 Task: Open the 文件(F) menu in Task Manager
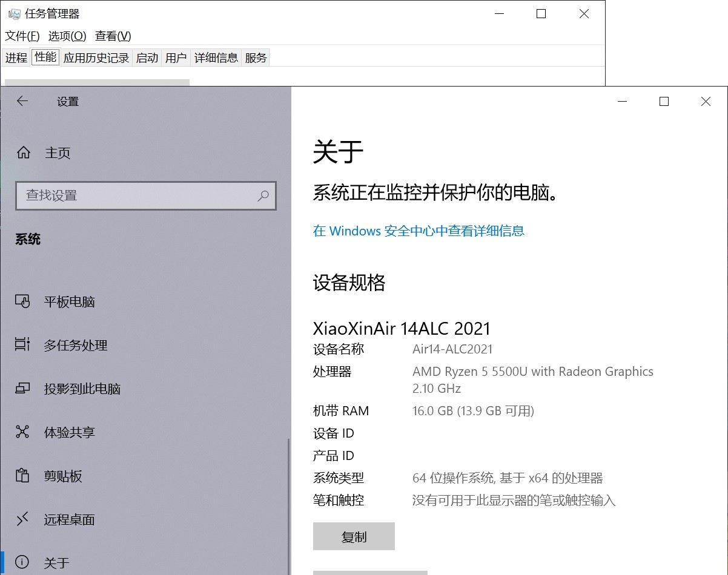[x=22, y=36]
